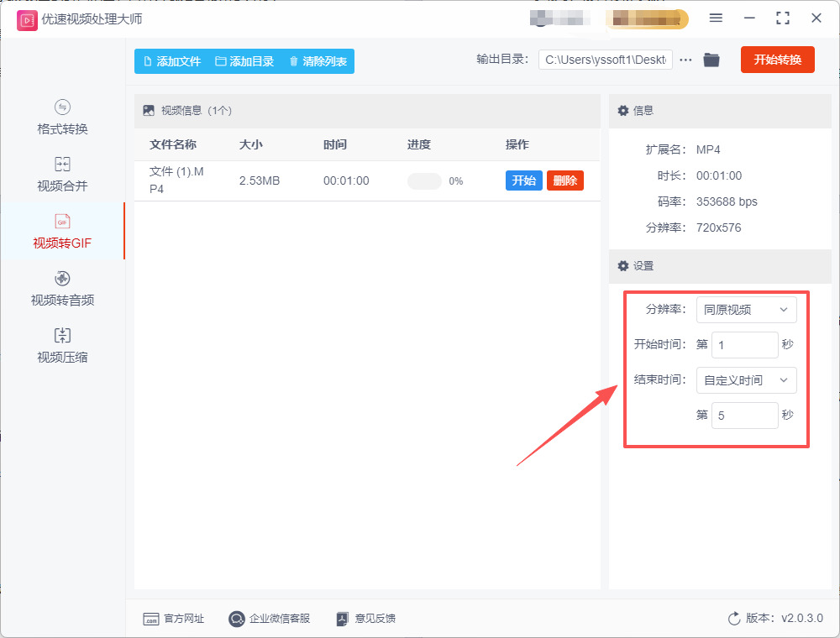Click the picture icon beside 视频信息
The height and width of the screenshot is (638, 840).
pyautogui.click(x=149, y=110)
